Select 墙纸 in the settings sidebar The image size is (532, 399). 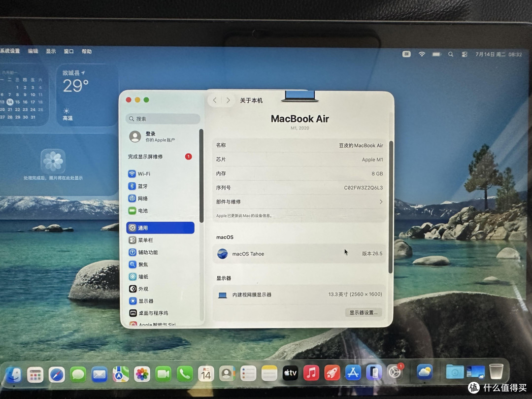pyautogui.click(x=160, y=276)
